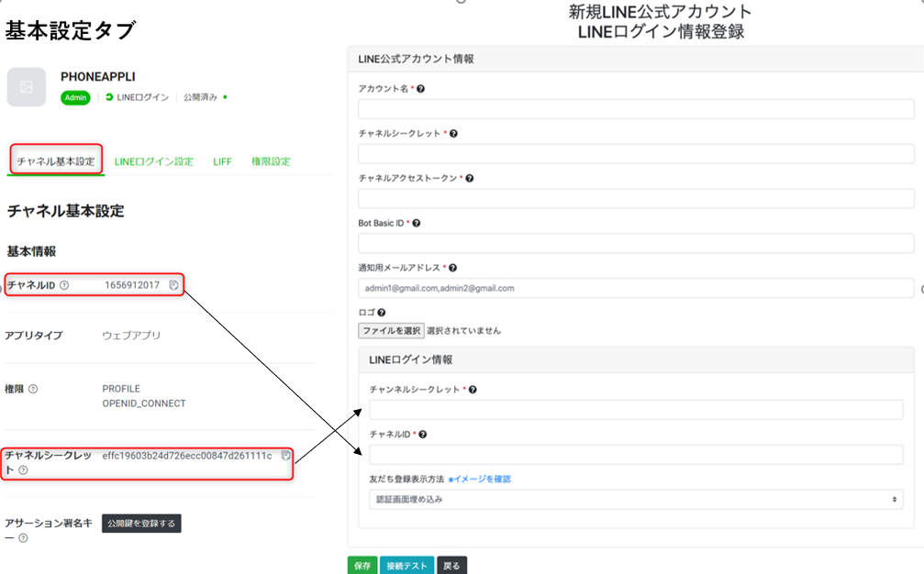Click 公開鍵を登録する button

[x=141, y=524]
